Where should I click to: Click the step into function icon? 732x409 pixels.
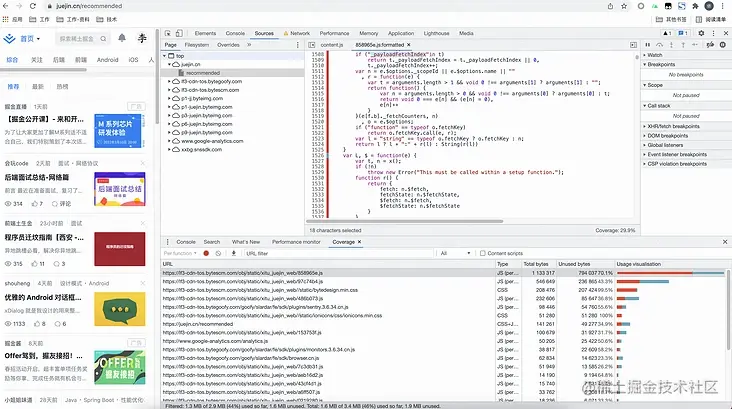(x=671, y=45)
